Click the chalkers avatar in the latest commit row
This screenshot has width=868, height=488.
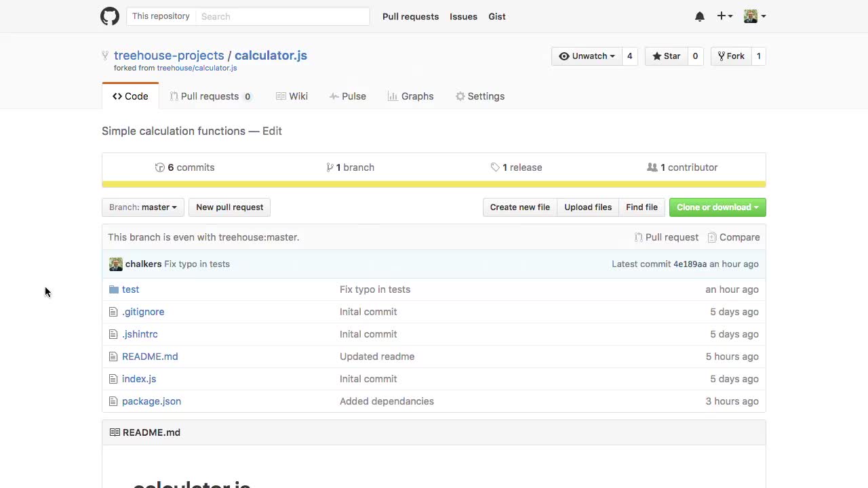point(116,264)
